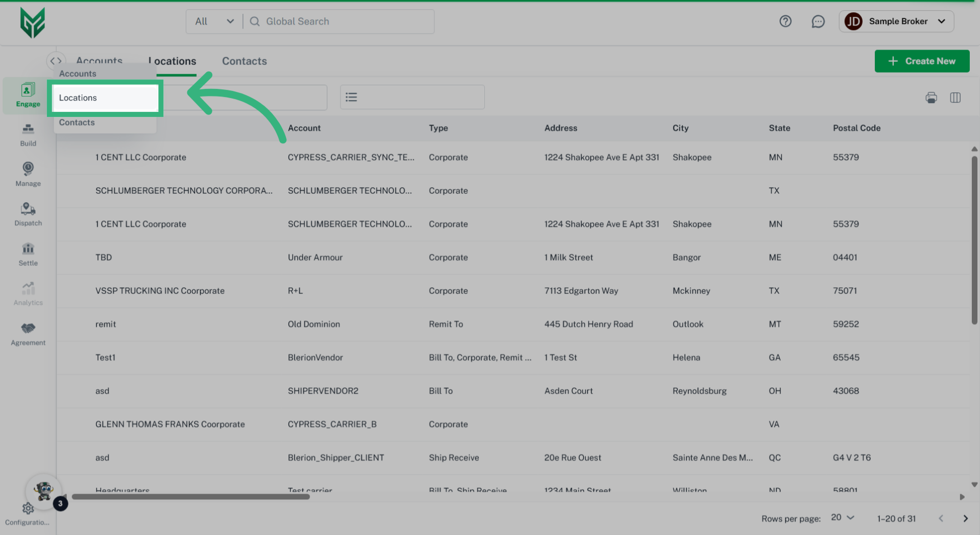Screen dimensions: 980x535
Task: Open the Manage module in sidebar
Action: click(28, 174)
